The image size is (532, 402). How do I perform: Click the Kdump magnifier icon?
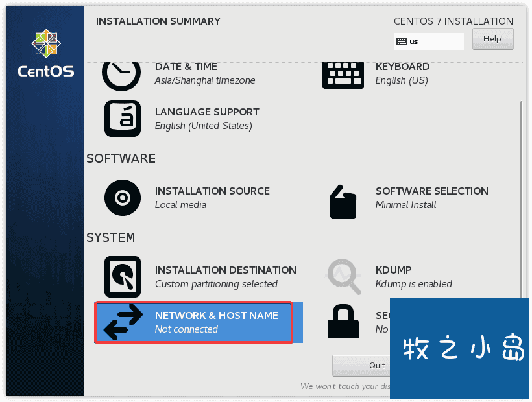tap(343, 277)
